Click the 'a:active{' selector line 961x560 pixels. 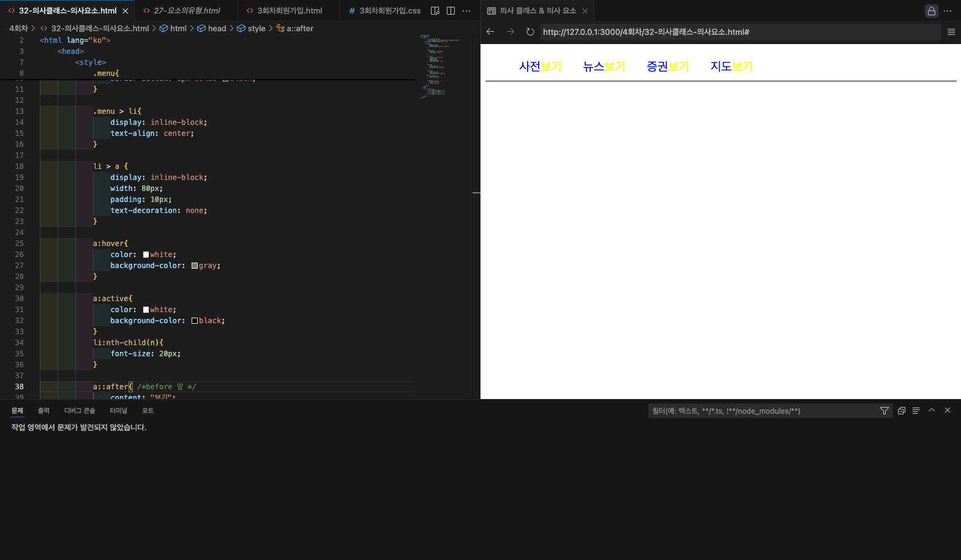pyautogui.click(x=113, y=299)
